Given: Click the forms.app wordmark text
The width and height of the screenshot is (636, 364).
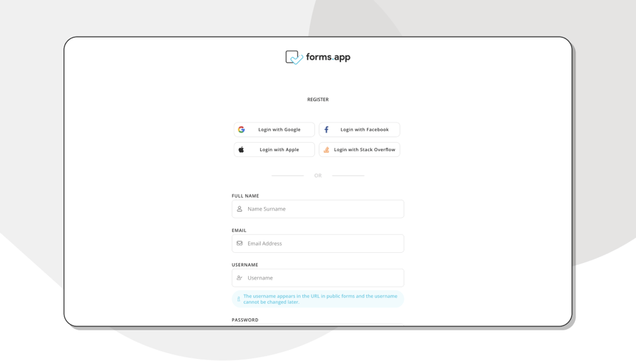Looking at the screenshot, I should tap(328, 57).
